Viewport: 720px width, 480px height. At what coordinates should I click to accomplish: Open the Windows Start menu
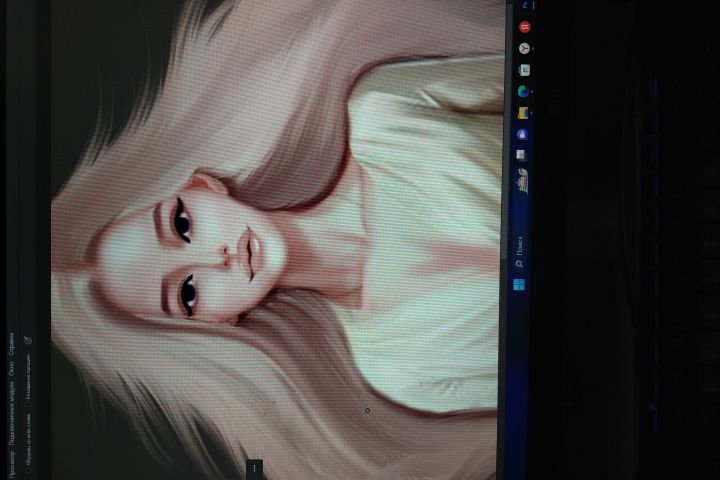[519, 285]
